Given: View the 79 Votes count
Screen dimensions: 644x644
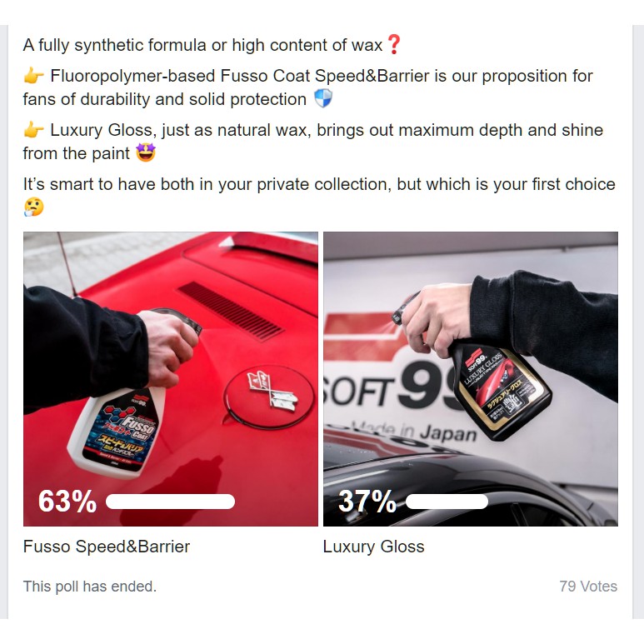Looking at the screenshot, I should [588, 586].
